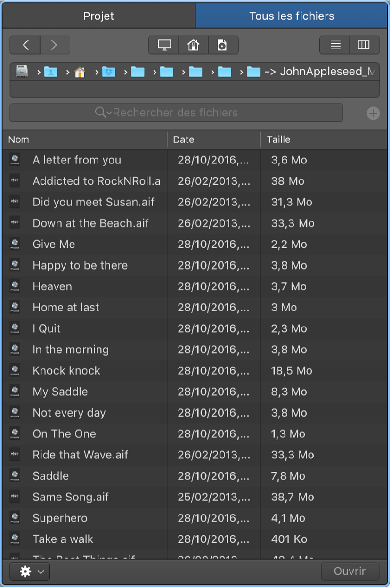Go to the project folder icon
Image resolution: width=391 pixels, height=588 pixels.
(222, 45)
